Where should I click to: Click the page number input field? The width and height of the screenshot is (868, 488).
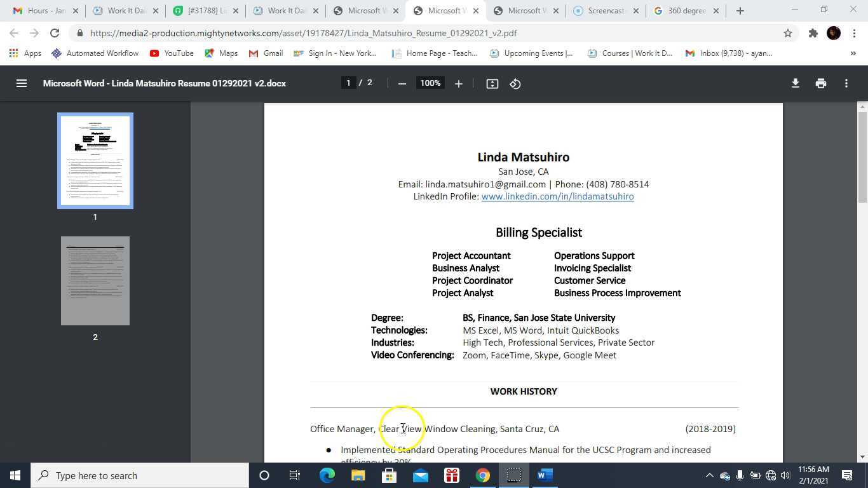(348, 83)
